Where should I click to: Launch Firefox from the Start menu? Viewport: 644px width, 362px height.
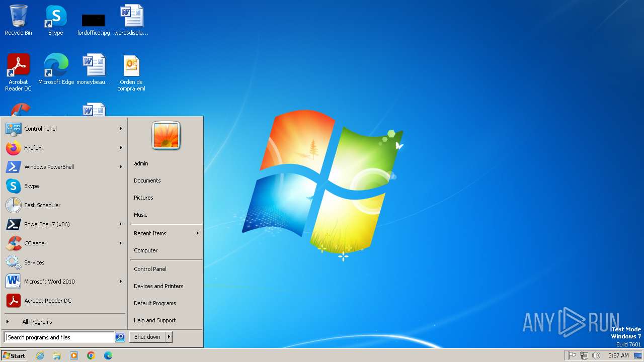coord(64,148)
